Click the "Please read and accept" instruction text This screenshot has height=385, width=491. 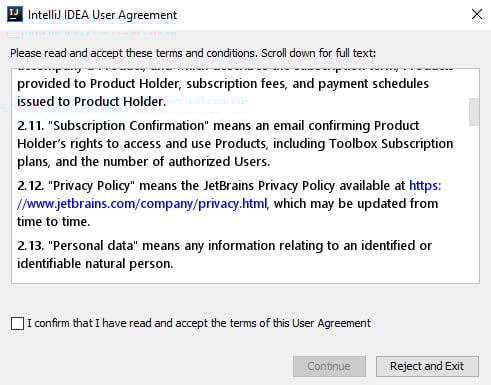(x=193, y=53)
